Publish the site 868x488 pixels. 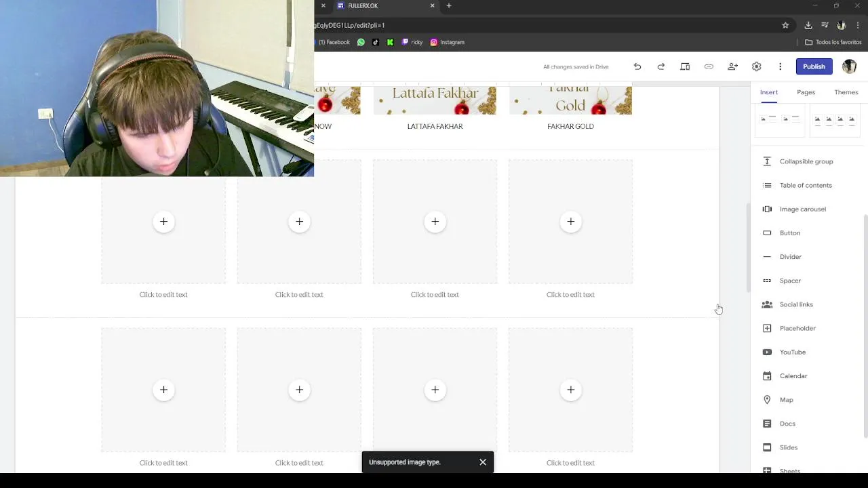814,66
